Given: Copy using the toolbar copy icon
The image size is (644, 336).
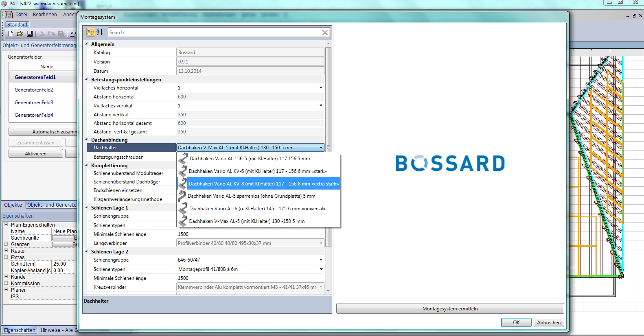Looking at the screenshot, I should 51,34.
